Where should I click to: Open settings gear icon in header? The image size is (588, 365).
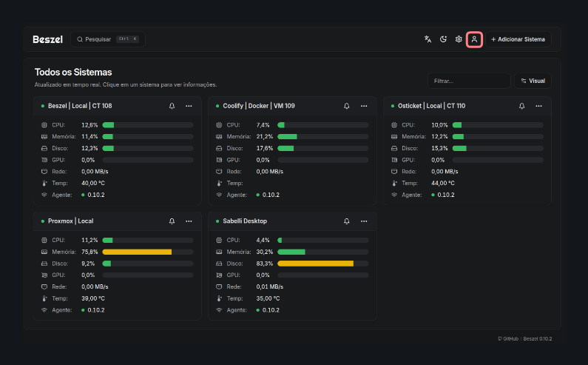coord(459,39)
